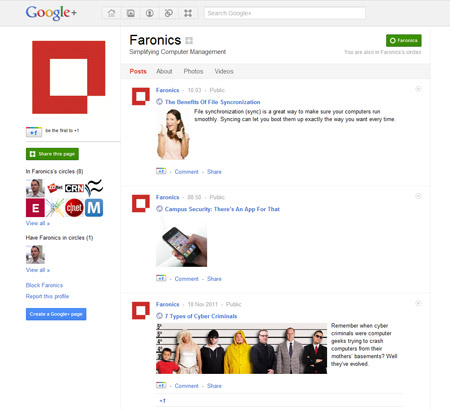Open options dropdown on File Syncronization post
The image size is (450, 410).
[x=418, y=89]
